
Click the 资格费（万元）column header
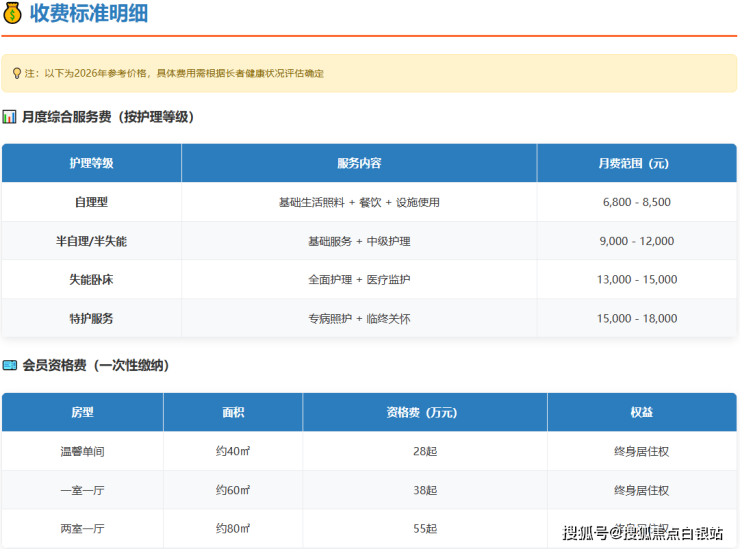[x=424, y=412]
